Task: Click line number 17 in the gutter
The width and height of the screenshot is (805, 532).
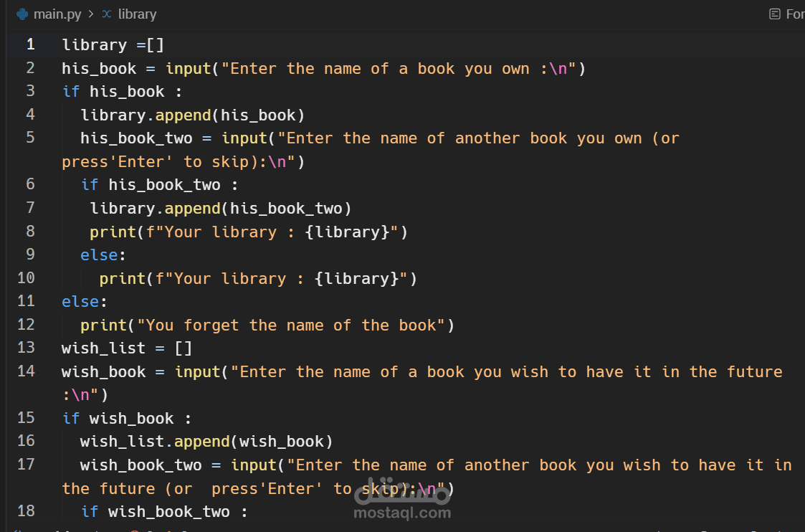Action: point(27,464)
